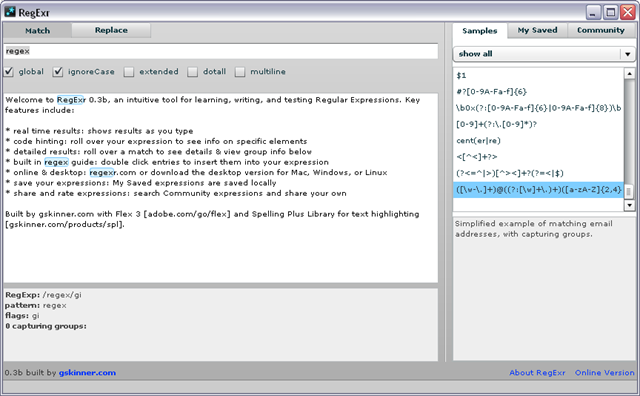Select the $1 sample entry

point(538,76)
